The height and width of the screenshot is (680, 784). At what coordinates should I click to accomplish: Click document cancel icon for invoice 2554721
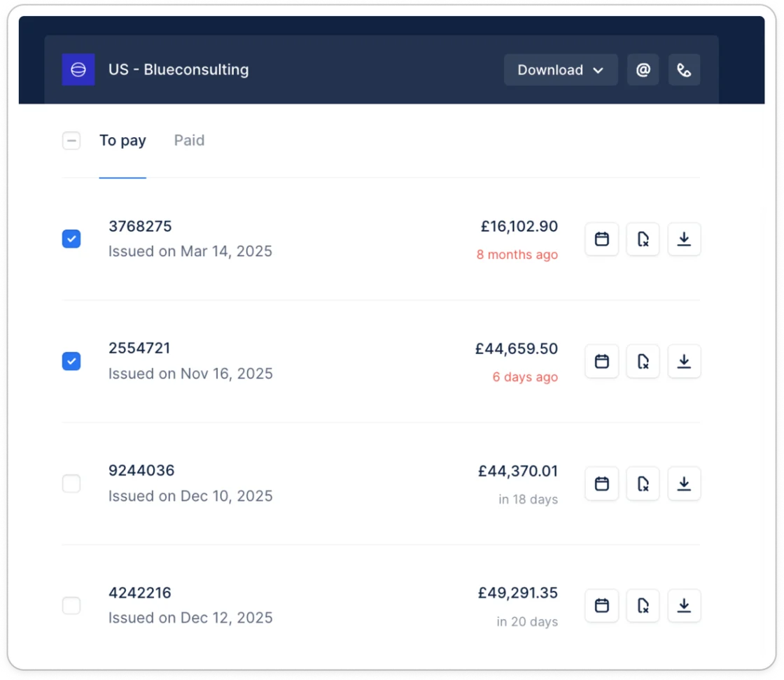click(x=643, y=361)
